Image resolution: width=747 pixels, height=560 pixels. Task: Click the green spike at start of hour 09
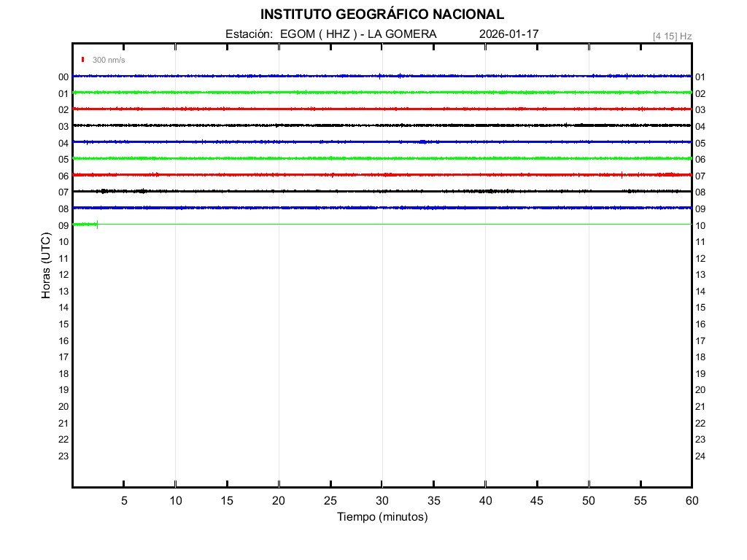[x=97, y=225]
